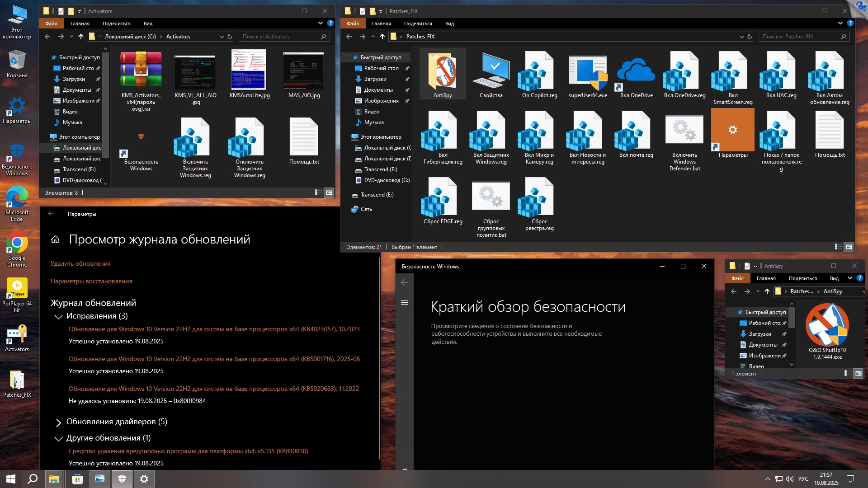Open the AntiSpy folder in Patches_FIX
The image size is (868, 488).
[442, 72]
